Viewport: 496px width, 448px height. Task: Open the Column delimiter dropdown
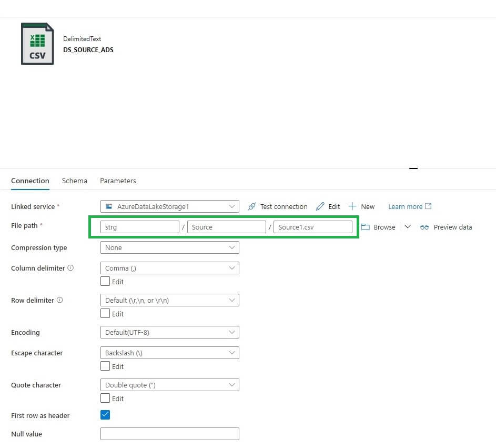pos(169,268)
